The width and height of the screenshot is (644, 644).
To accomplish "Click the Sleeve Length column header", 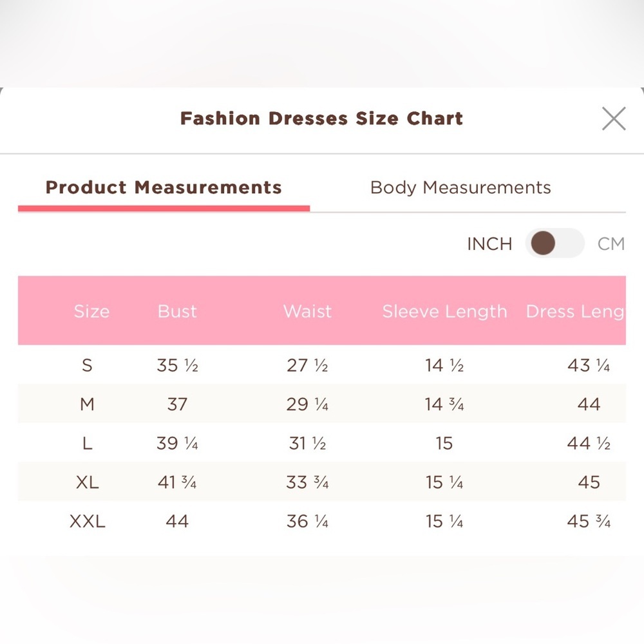I will (444, 312).
